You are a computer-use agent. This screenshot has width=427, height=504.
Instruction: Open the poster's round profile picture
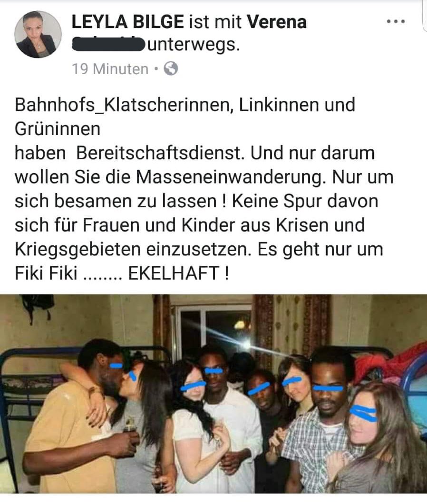pos(38,34)
